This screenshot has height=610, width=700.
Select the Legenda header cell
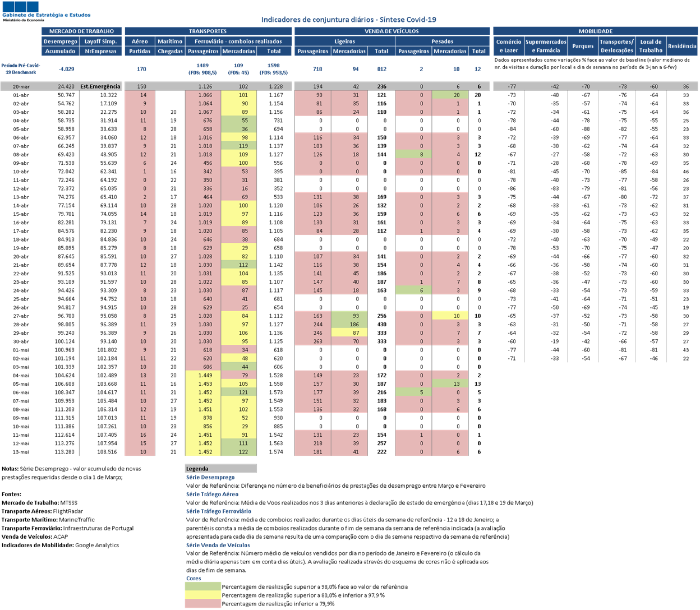(x=221, y=469)
